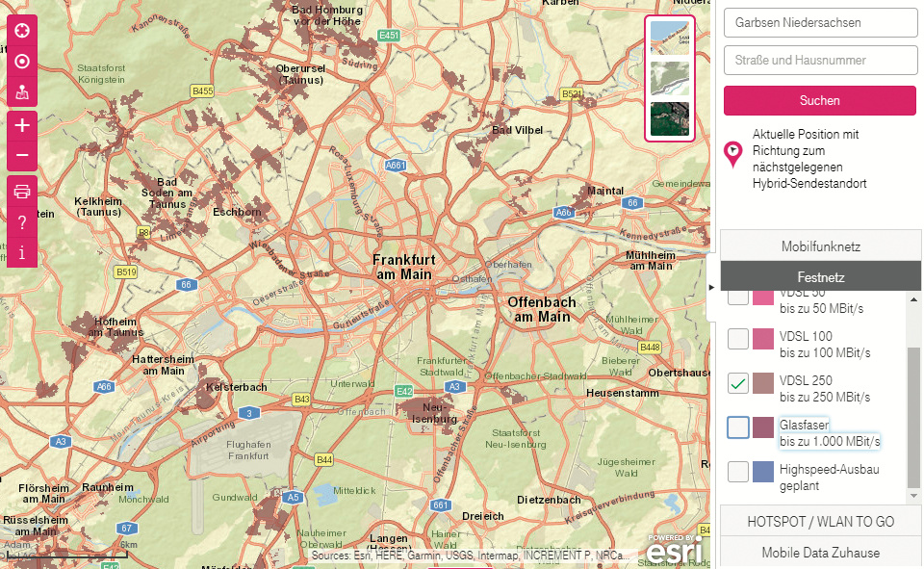Screen dimensions: 924x569
Task: Collapse the side panel with the arrow handle
Action: click(711, 287)
